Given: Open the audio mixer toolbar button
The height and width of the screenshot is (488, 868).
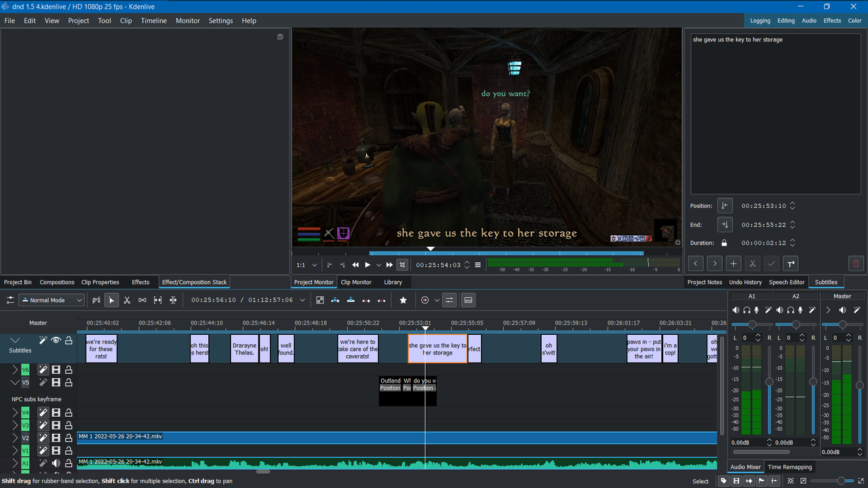Looking at the screenshot, I should pyautogui.click(x=449, y=300).
